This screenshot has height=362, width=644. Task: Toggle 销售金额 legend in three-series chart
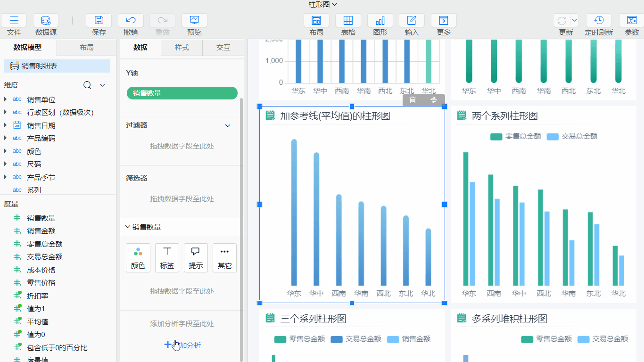pyautogui.click(x=409, y=339)
